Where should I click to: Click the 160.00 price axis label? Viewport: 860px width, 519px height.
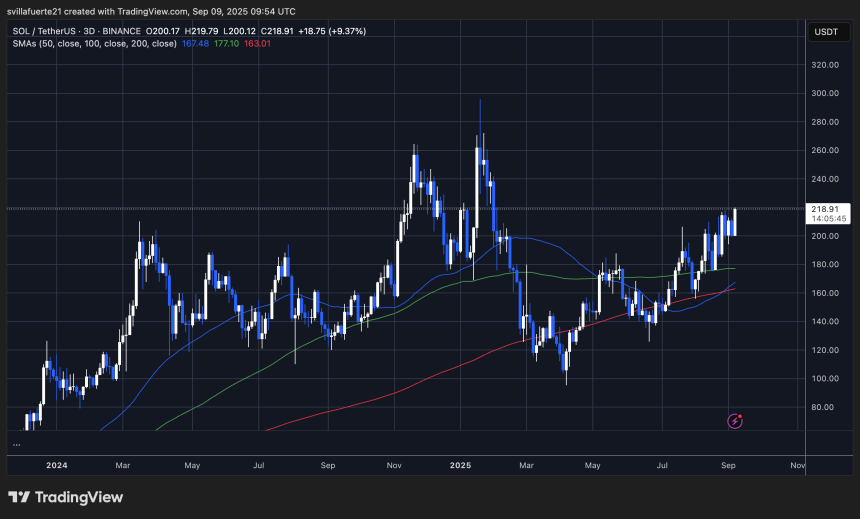tap(825, 293)
